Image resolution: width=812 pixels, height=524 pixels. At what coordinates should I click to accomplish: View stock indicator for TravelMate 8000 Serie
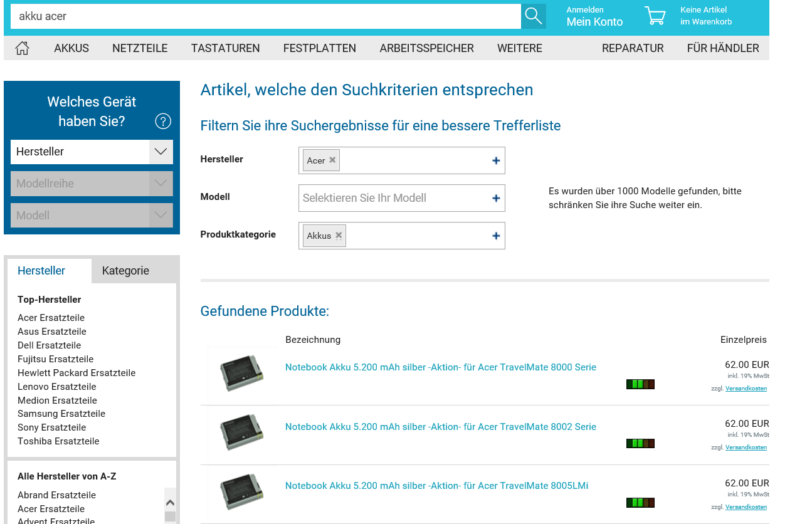(640, 384)
